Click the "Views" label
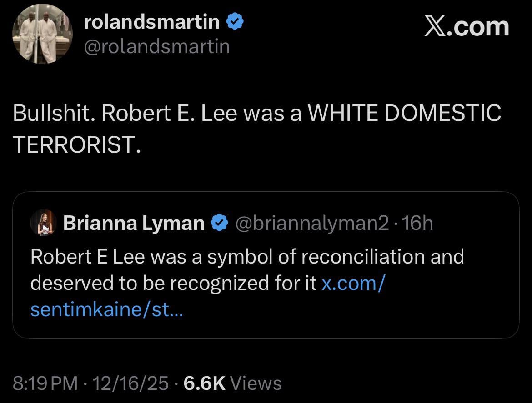 (x=256, y=383)
